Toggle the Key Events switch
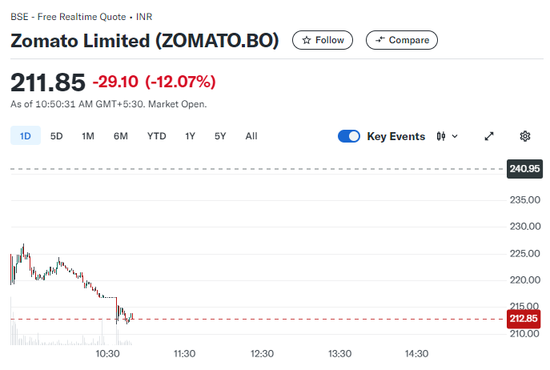Viewport: 550px width, 370px height. (349, 136)
